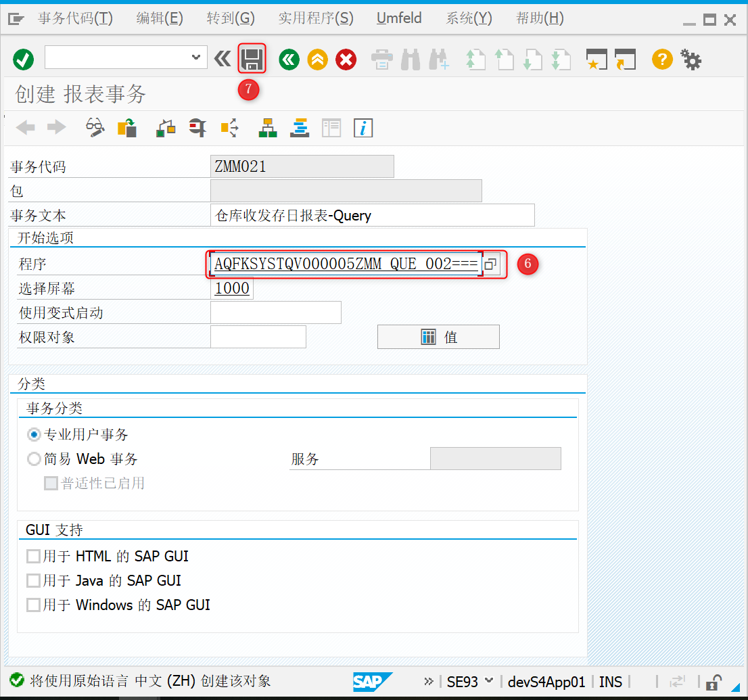This screenshot has width=748, height=700.
Task: Click the Create Shortcut icon
Action: pos(625,60)
